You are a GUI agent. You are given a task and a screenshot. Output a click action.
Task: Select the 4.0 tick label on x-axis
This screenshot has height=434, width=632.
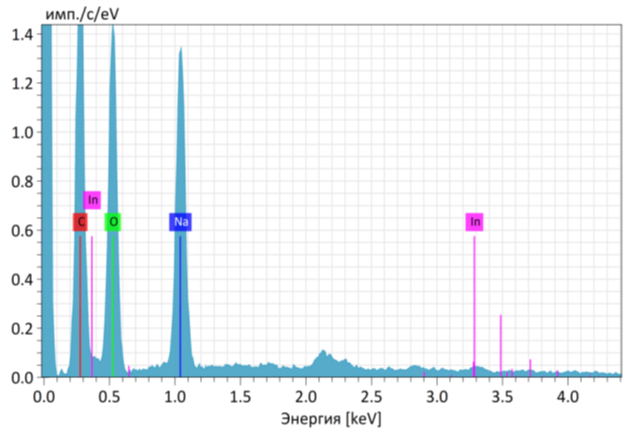567,395
